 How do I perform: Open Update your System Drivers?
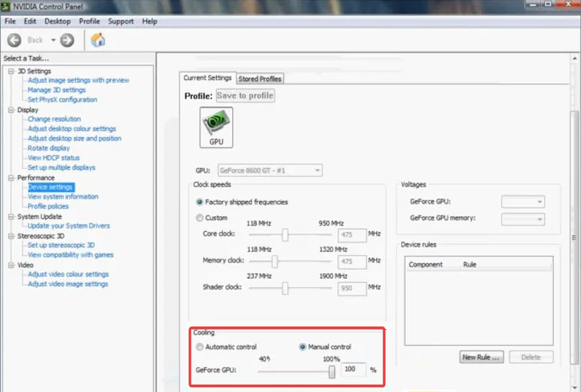(69, 226)
